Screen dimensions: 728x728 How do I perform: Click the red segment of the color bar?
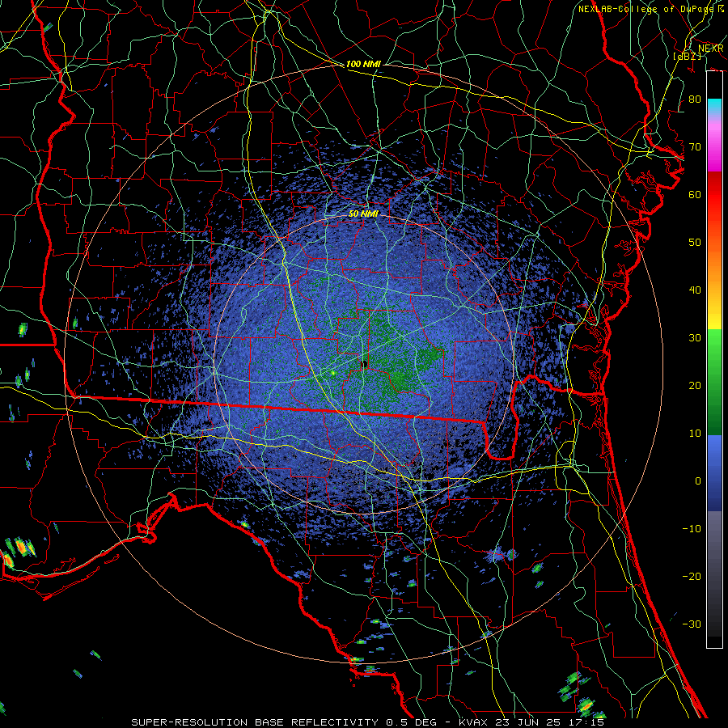click(x=714, y=195)
